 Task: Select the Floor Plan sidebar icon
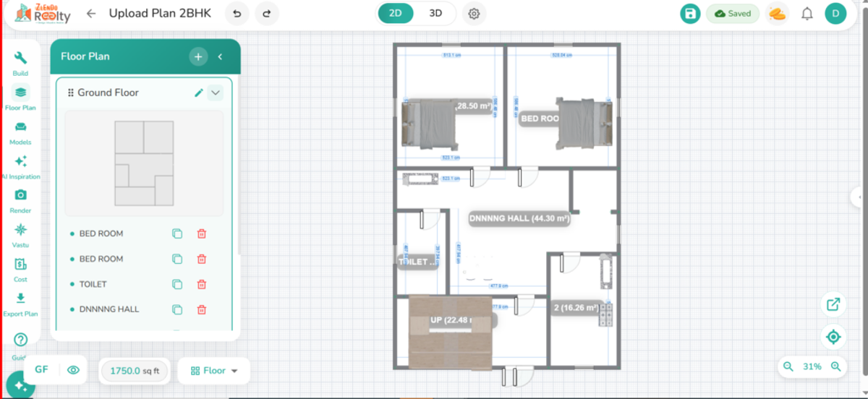tap(20, 98)
